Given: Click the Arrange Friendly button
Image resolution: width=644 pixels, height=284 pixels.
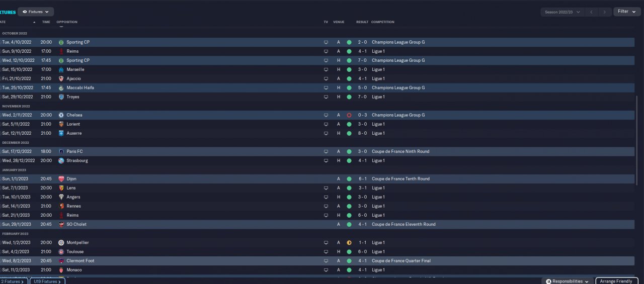Looking at the screenshot, I should point(617,281).
